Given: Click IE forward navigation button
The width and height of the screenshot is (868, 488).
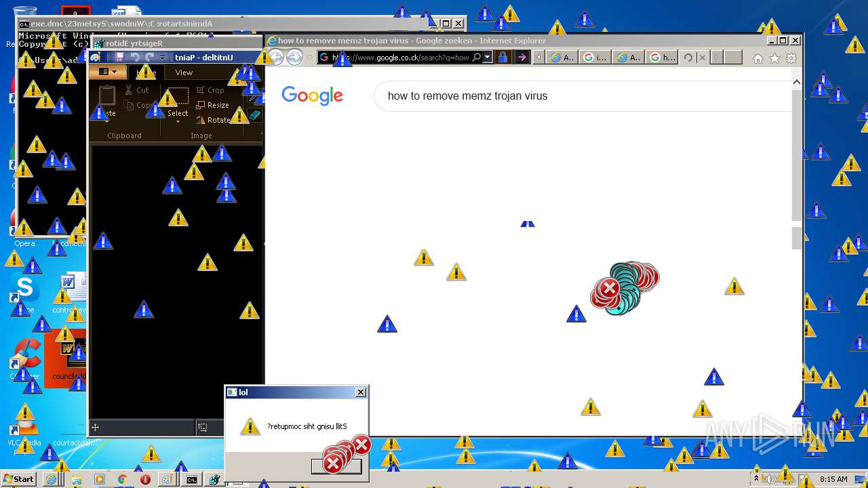Looking at the screenshot, I should pyautogui.click(x=294, y=58).
